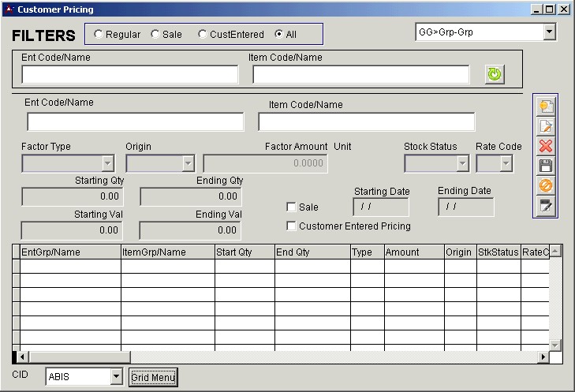Click the bottom notes icon in toolbar
575x392 pixels.
[x=545, y=205]
